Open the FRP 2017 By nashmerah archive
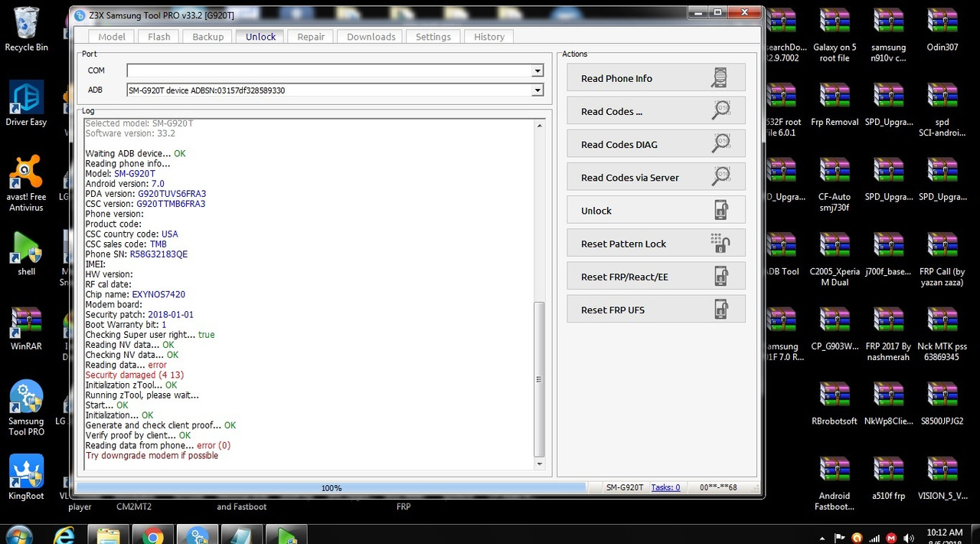Image resolution: width=980 pixels, height=544 pixels. tap(888, 334)
